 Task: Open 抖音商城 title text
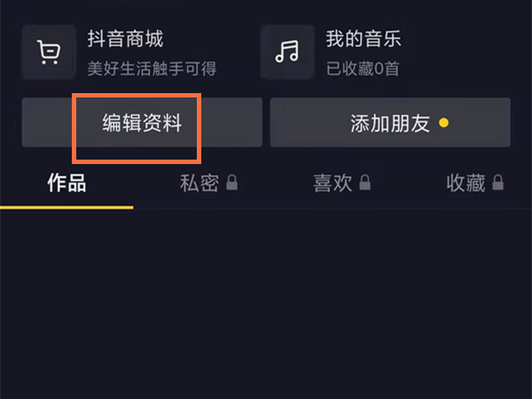[126, 39]
